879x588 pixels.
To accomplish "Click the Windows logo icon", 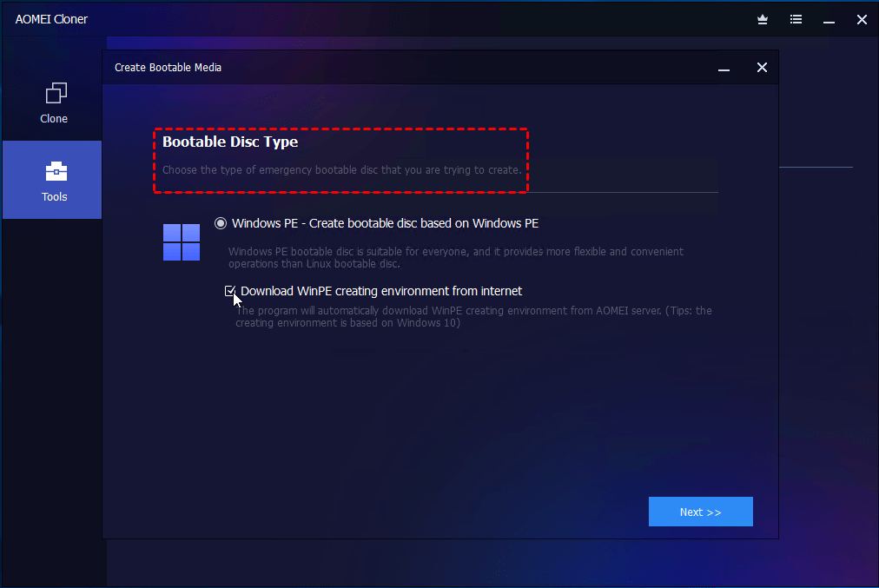I will pyautogui.click(x=181, y=242).
